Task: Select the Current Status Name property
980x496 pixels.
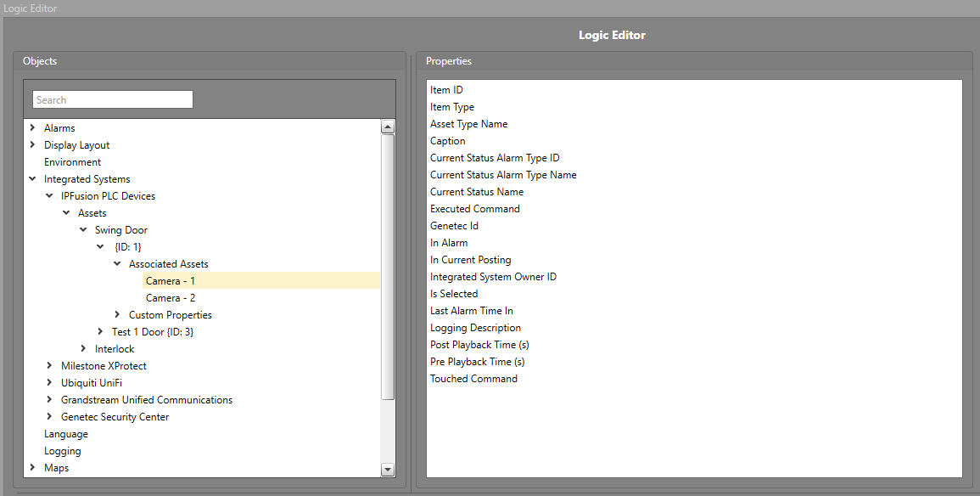Action: [476, 192]
